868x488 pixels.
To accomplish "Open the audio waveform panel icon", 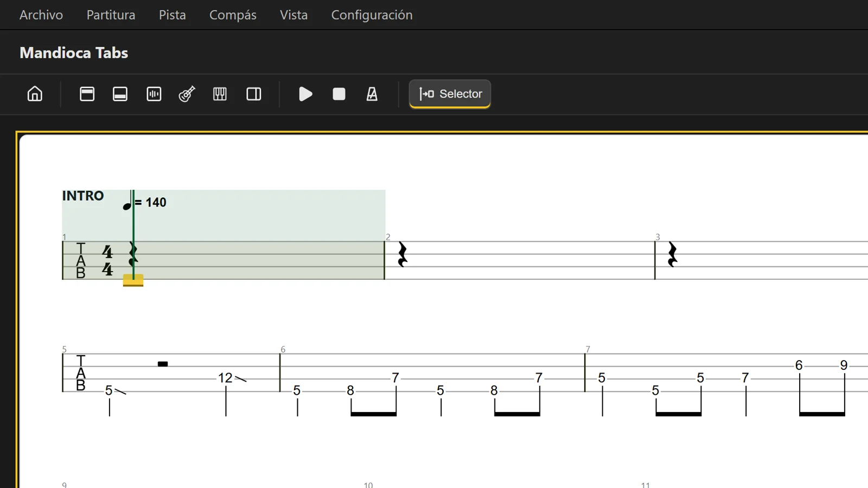I will click(154, 94).
